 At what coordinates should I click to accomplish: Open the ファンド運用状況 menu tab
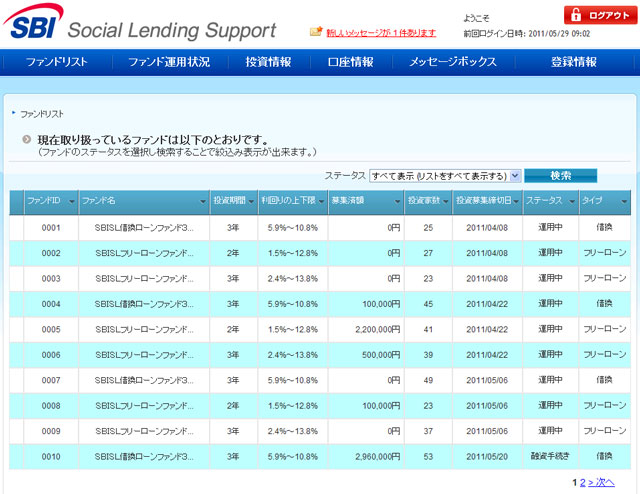[x=169, y=62]
